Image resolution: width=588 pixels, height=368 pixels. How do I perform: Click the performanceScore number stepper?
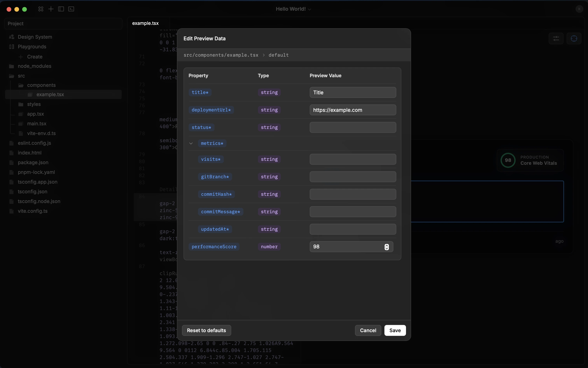(387, 247)
